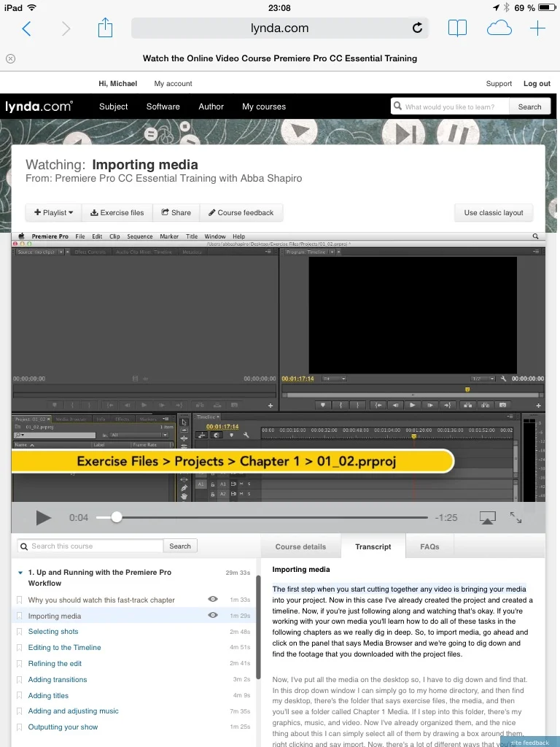Image resolution: width=560 pixels, height=747 pixels.
Task: Add a new Safari tab
Action: 537,28
